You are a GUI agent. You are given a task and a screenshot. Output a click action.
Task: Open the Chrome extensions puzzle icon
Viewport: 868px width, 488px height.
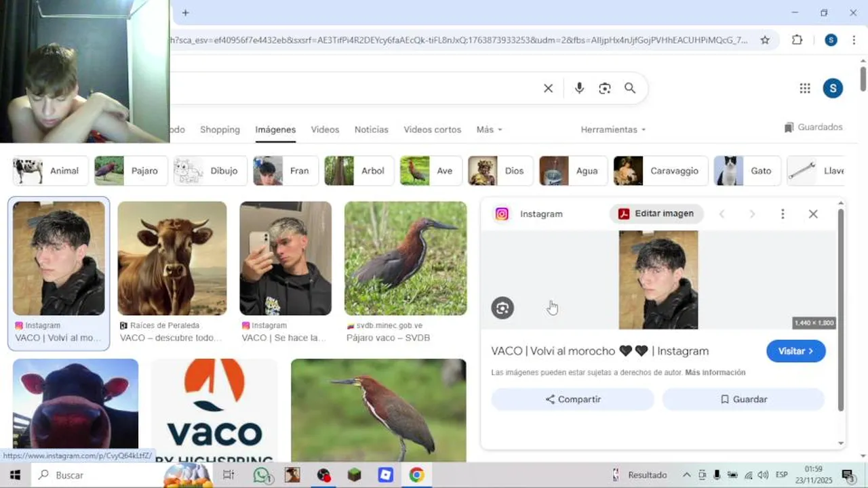797,40
